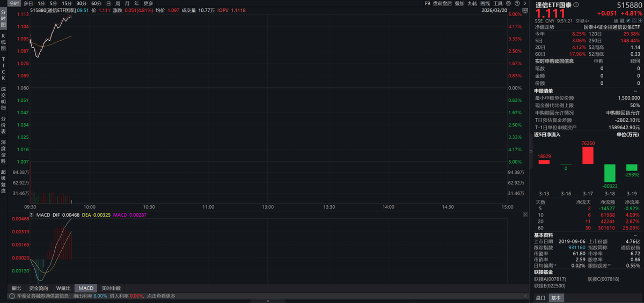Screen dimensions: 644x303
Task: Toggle 盘前盘后 pre/post-market display
Action: point(442,3)
